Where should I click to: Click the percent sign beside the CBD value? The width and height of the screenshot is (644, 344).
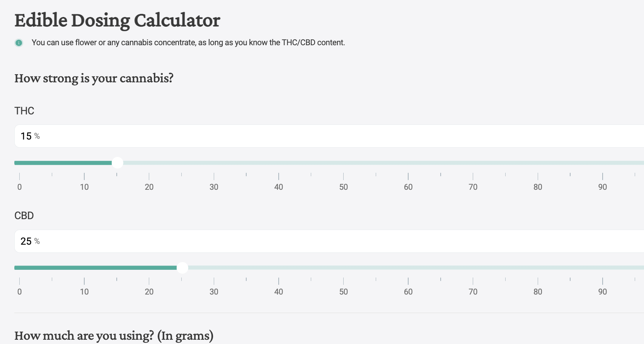(x=37, y=242)
